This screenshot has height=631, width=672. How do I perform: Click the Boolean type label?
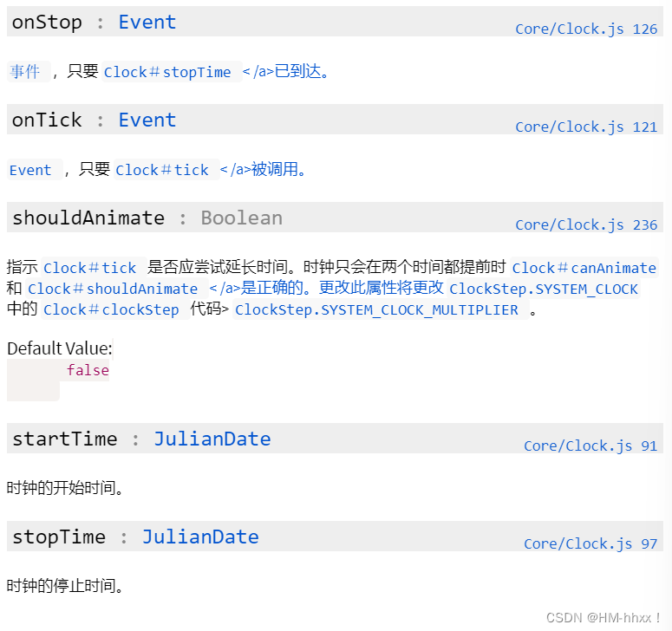coord(242,218)
